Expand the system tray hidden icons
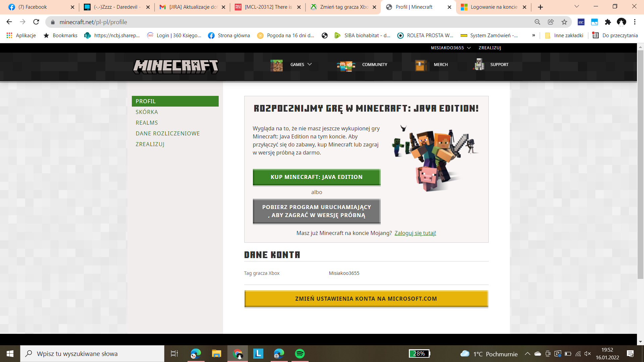The height and width of the screenshot is (362, 644). pos(527,354)
